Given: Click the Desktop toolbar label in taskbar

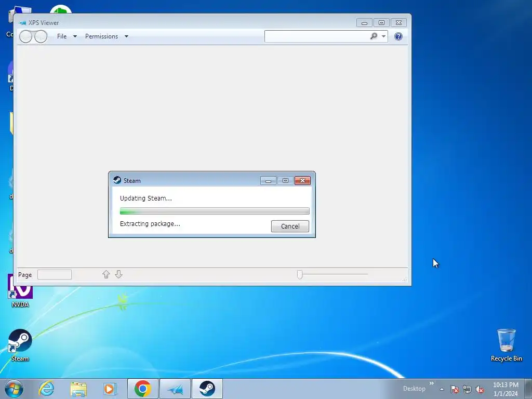Looking at the screenshot, I should (x=414, y=389).
